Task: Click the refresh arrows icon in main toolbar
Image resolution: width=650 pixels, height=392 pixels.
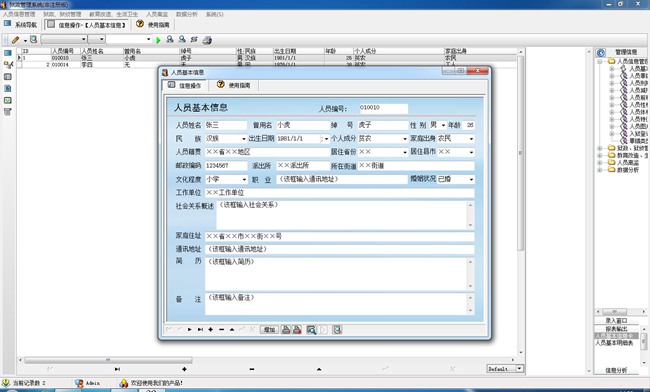Action: pos(194,39)
